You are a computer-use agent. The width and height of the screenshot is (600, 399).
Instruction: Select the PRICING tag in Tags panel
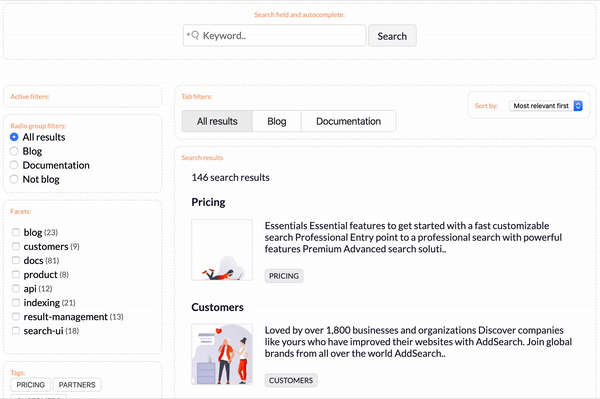31,385
